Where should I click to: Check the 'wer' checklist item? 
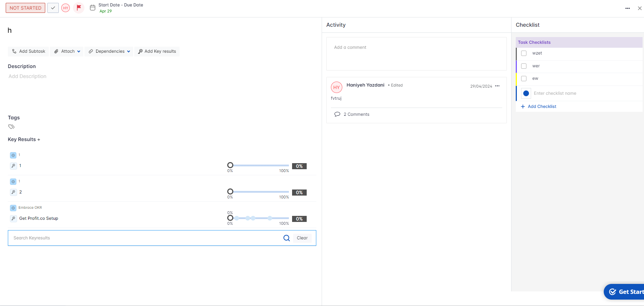point(524,66)
